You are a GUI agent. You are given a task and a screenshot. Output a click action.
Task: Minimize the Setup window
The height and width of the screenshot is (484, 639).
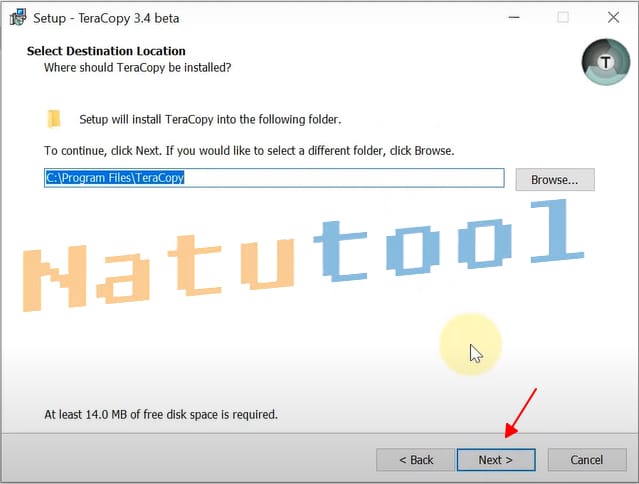click(513, 18)
